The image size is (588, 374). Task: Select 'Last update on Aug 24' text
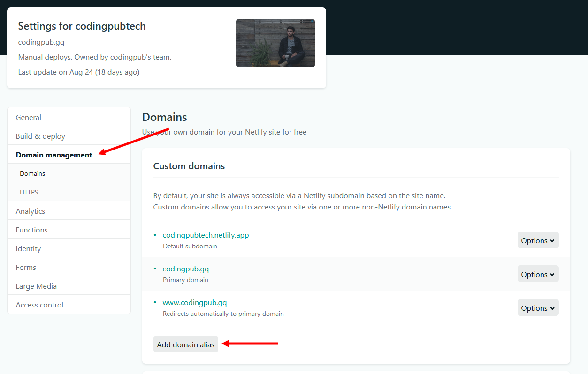[56, 72]
